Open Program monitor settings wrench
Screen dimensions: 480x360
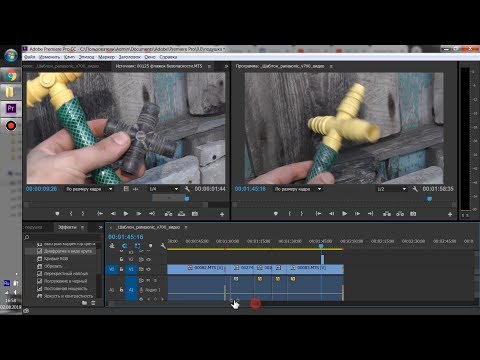click(x=415, y=189)
